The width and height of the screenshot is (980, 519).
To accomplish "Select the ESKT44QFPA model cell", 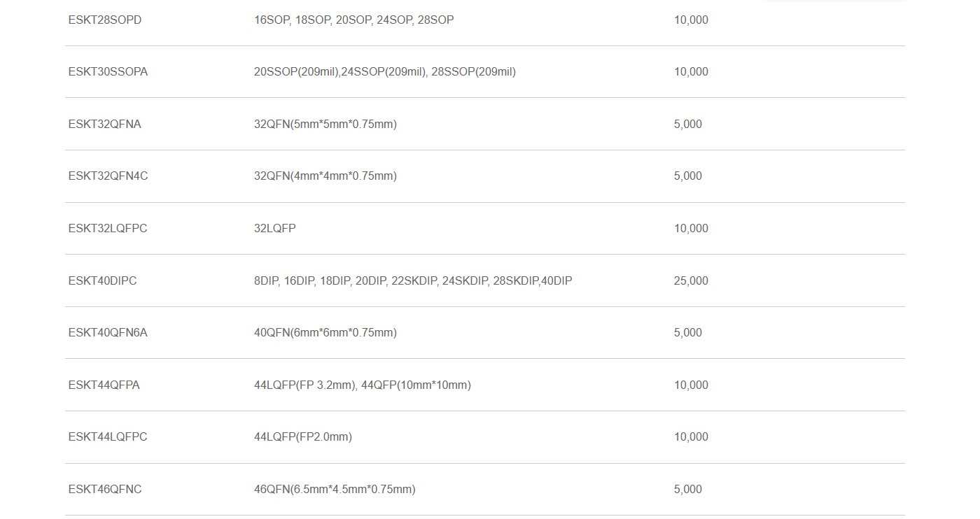I will 104,385.
